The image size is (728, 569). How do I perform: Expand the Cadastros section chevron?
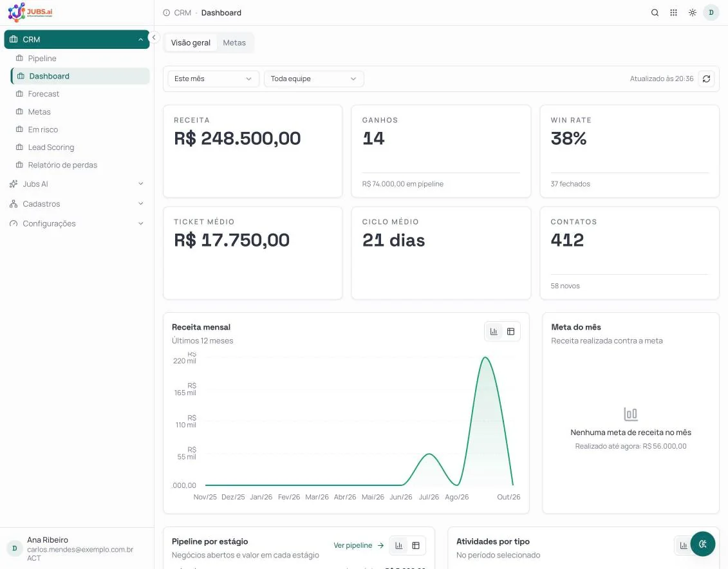[141, 204]
